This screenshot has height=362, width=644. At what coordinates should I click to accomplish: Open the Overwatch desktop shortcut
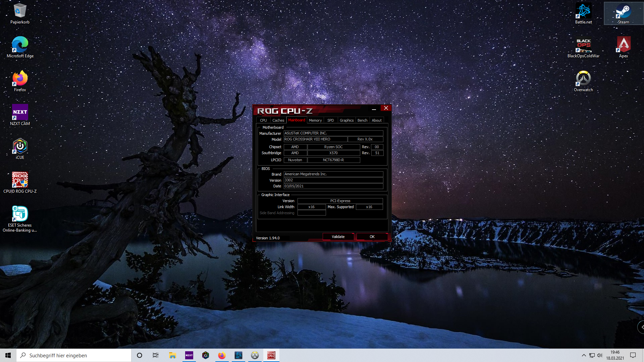click(583, 81)
